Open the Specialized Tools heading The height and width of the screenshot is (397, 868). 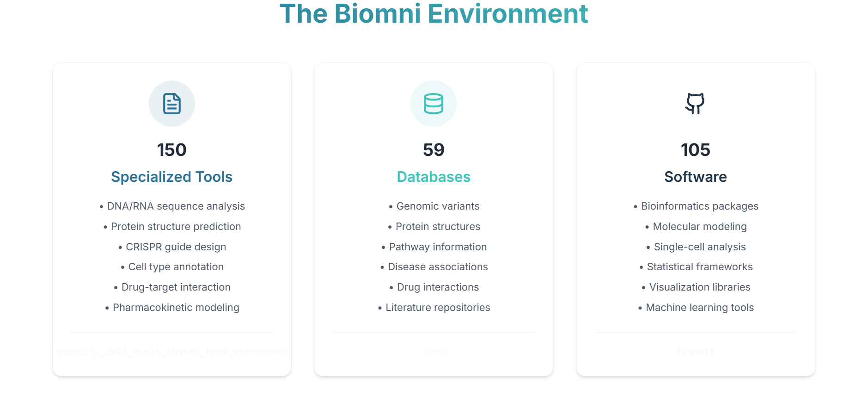(x=172, y=177)
